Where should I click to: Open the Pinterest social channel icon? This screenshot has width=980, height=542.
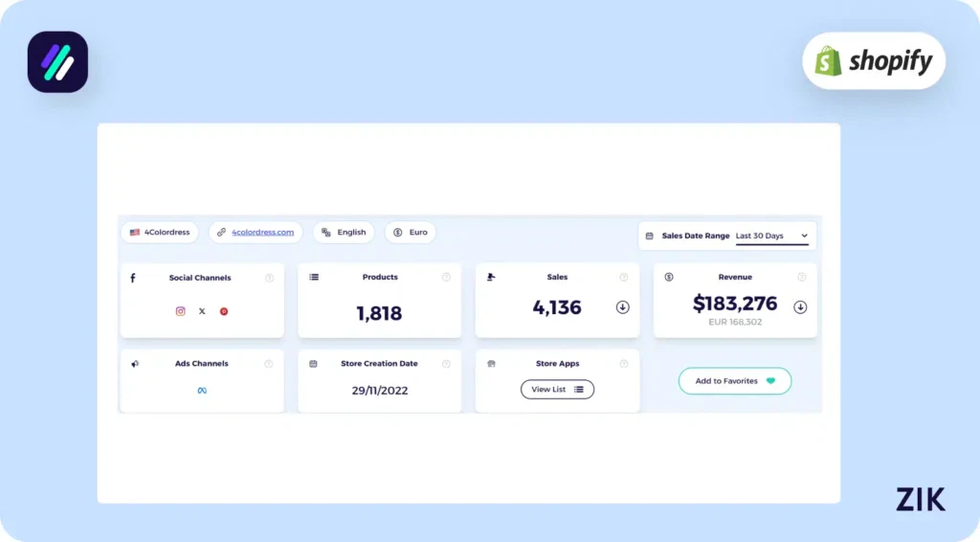224,311
